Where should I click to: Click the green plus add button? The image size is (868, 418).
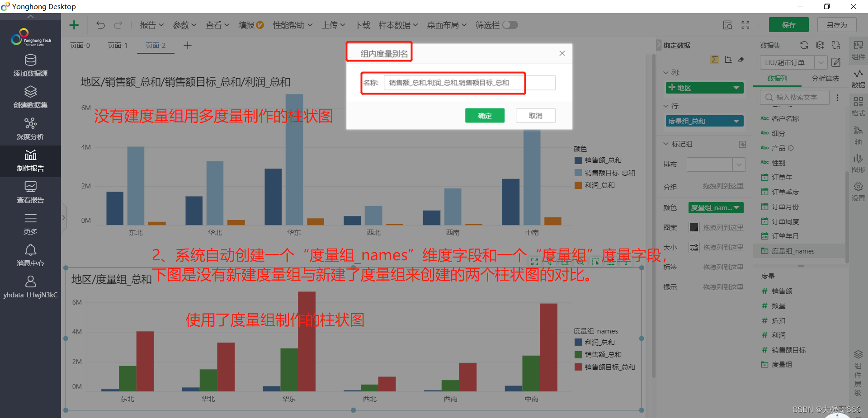74,25
